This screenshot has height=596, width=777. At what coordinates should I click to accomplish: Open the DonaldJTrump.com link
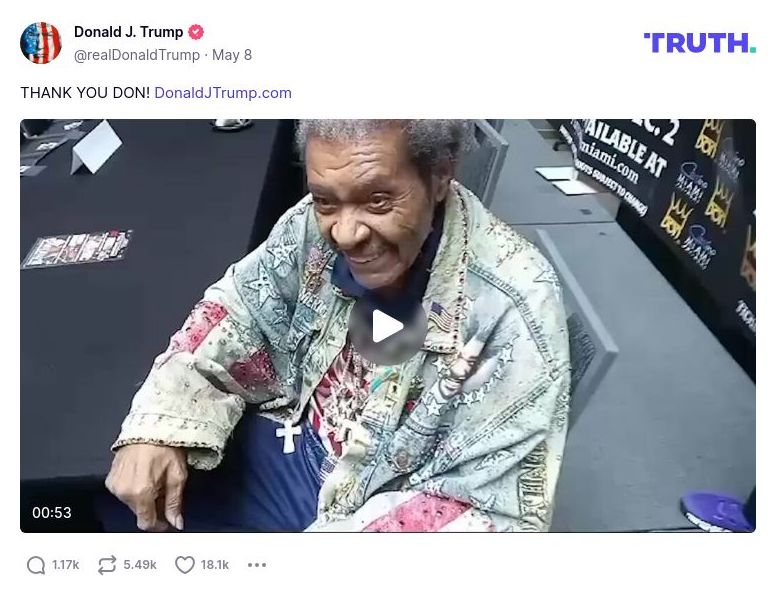point(223,93)
